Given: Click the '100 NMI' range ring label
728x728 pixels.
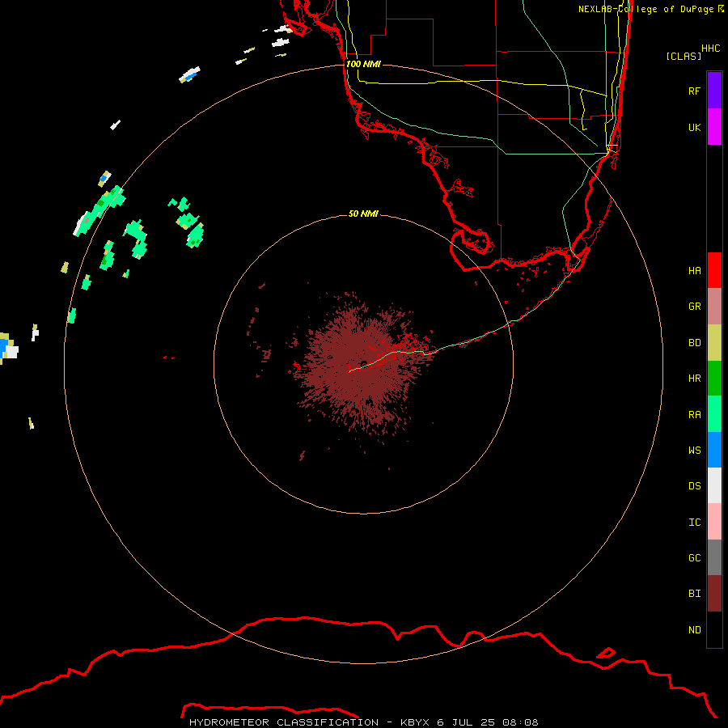Looking at the screenshot, I should [x=363, y=64].
